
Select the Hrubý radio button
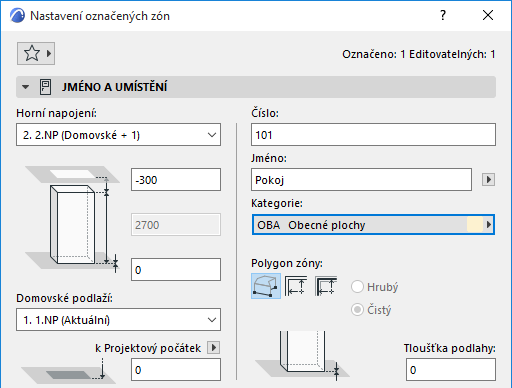tap(357, 287)
